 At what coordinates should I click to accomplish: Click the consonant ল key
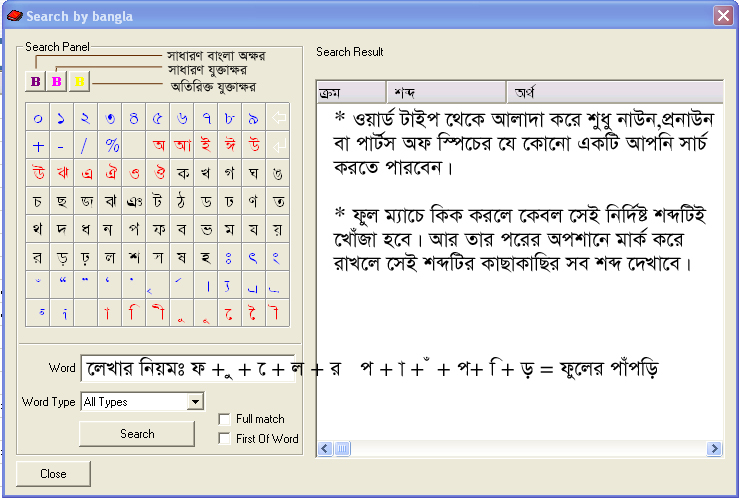point(110,257)
